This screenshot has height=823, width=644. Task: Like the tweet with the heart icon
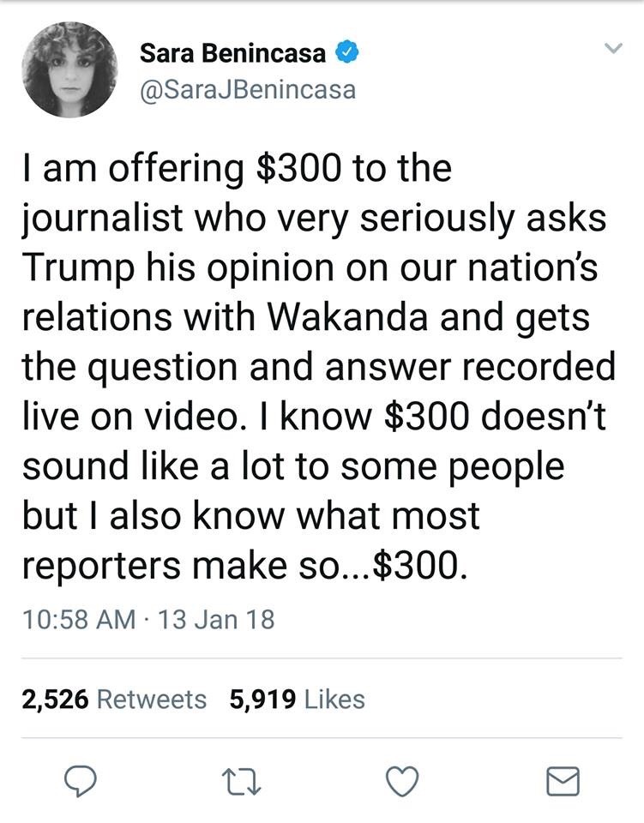pos(401,780)
